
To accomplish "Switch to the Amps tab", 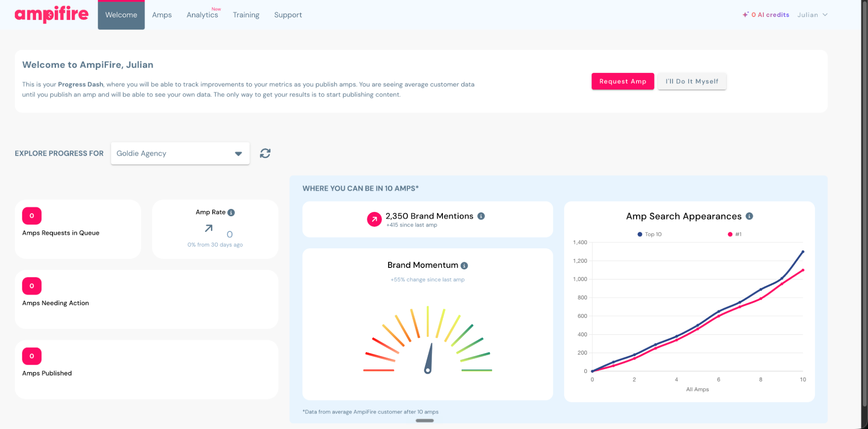I will pos(162,15).
